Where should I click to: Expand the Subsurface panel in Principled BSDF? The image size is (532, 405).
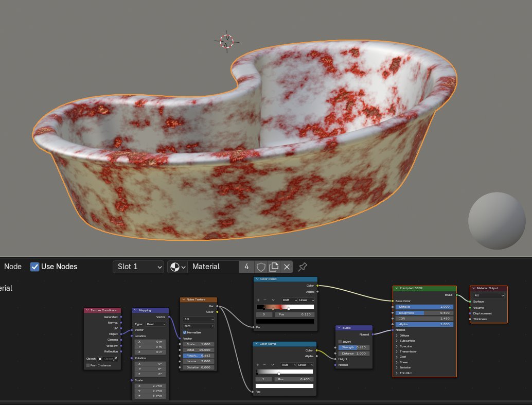click(397, 341)
